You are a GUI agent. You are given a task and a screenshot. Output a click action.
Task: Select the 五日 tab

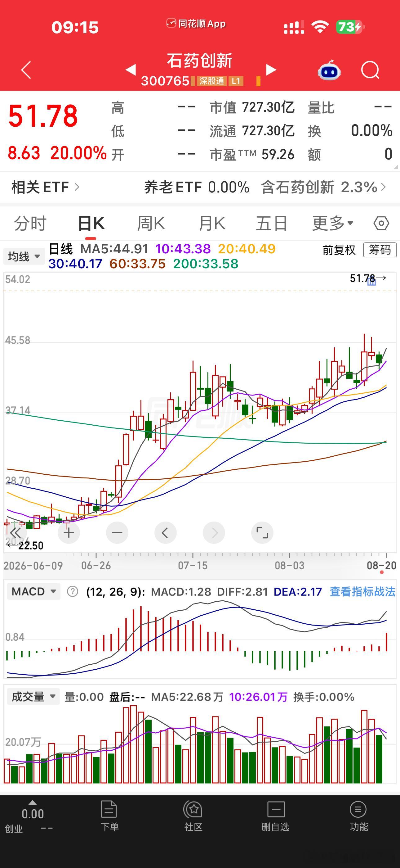(x=271, y=224)
